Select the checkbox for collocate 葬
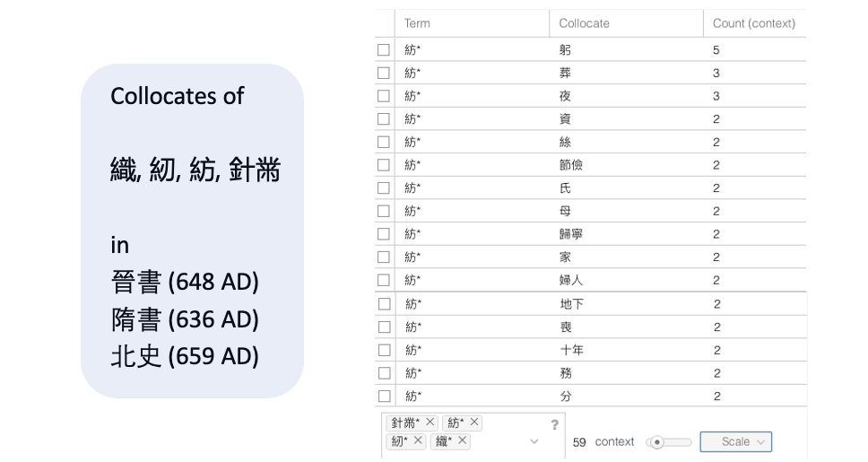Viewport: 868px width, 462px height. pyautogui.click(x=384, y=73)
